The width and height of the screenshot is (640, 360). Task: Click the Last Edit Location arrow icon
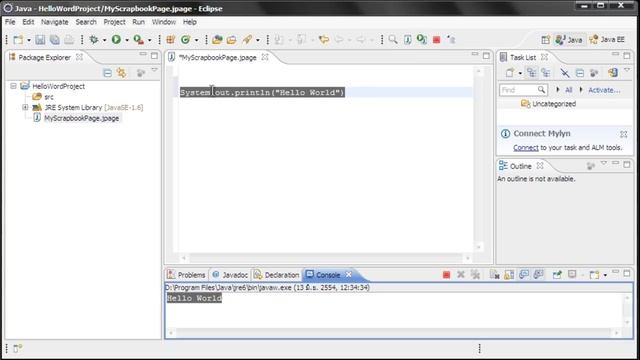click(x=324, y=40)
